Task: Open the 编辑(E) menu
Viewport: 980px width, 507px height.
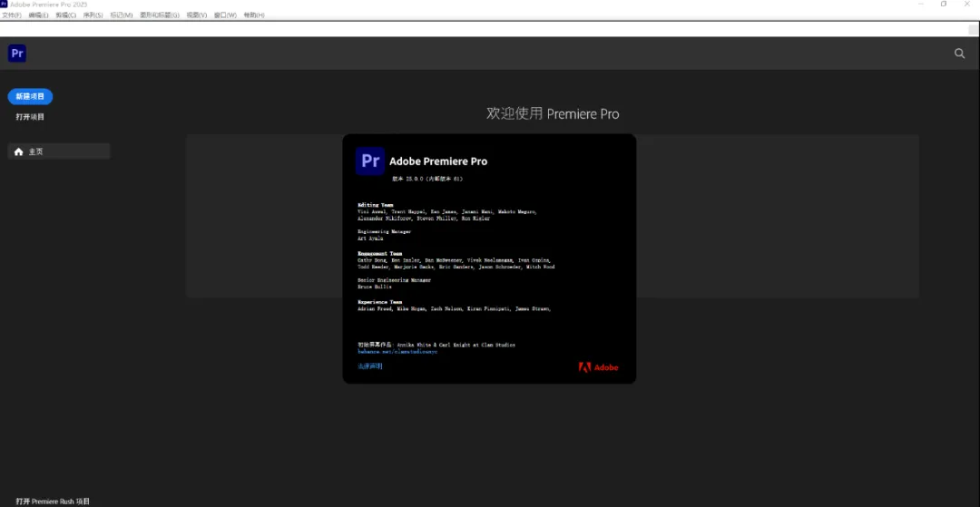Action: [38, 15]
